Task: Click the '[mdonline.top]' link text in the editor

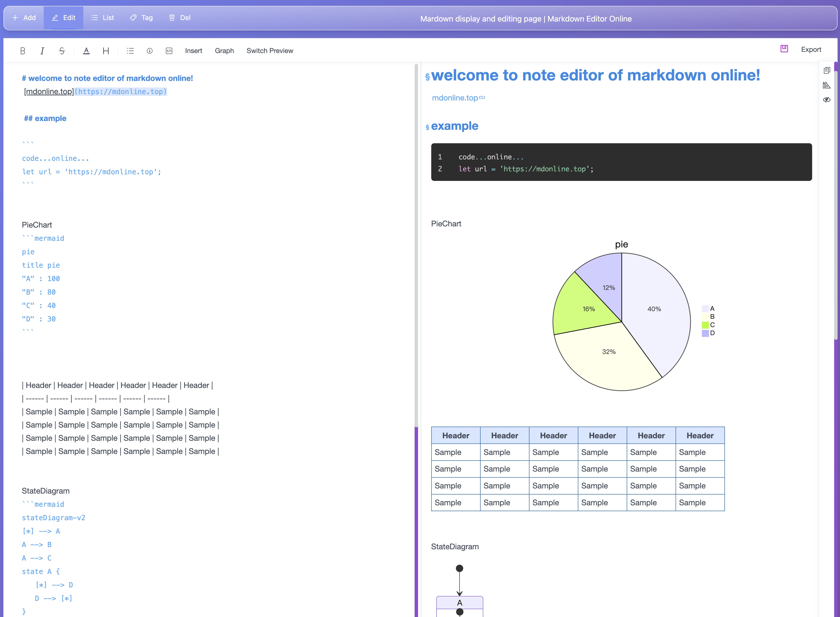Action: tap(49, 91)
